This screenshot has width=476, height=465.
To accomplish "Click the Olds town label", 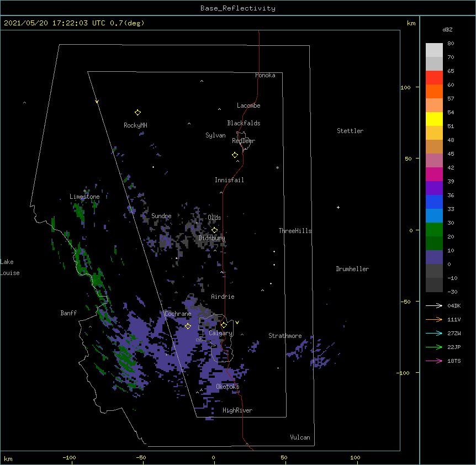I will [214, 218].
